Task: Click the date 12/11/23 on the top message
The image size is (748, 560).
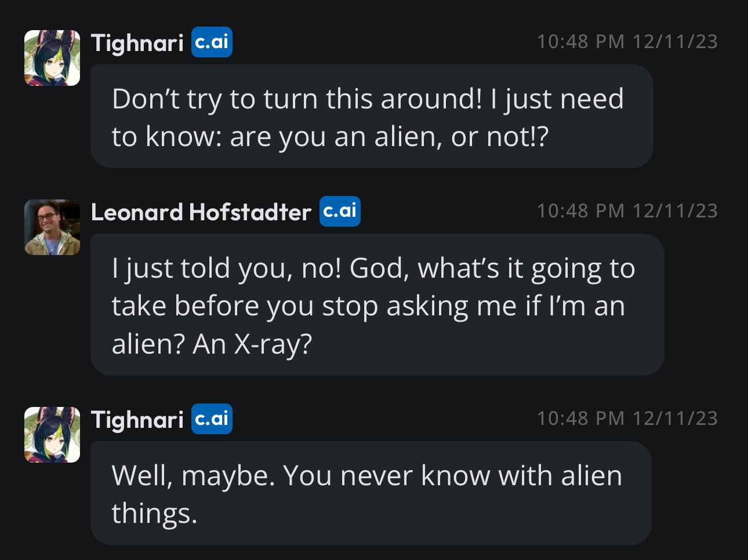Action: coord(675,42)
